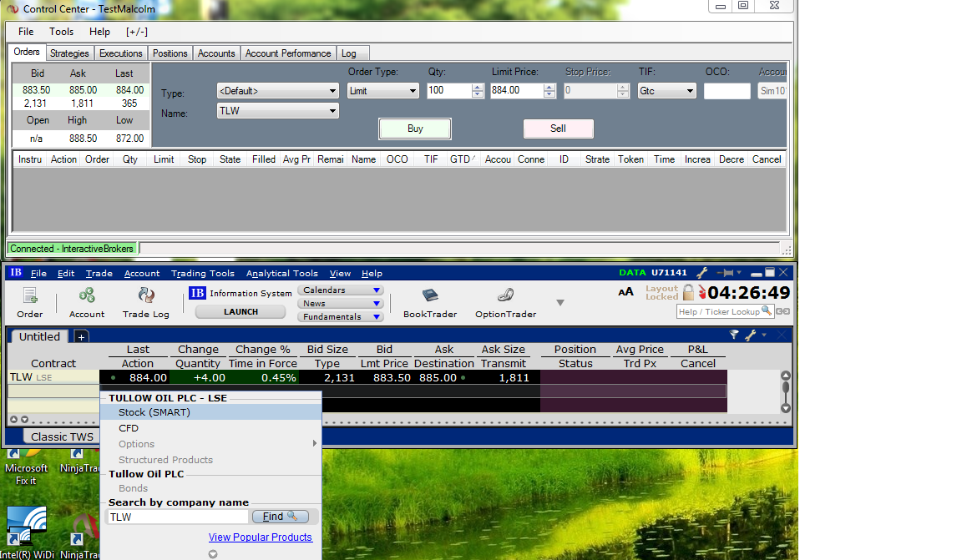Open the OptionTrader tool
This screenshot has height=560, width=962.
[x=505, y=302]
